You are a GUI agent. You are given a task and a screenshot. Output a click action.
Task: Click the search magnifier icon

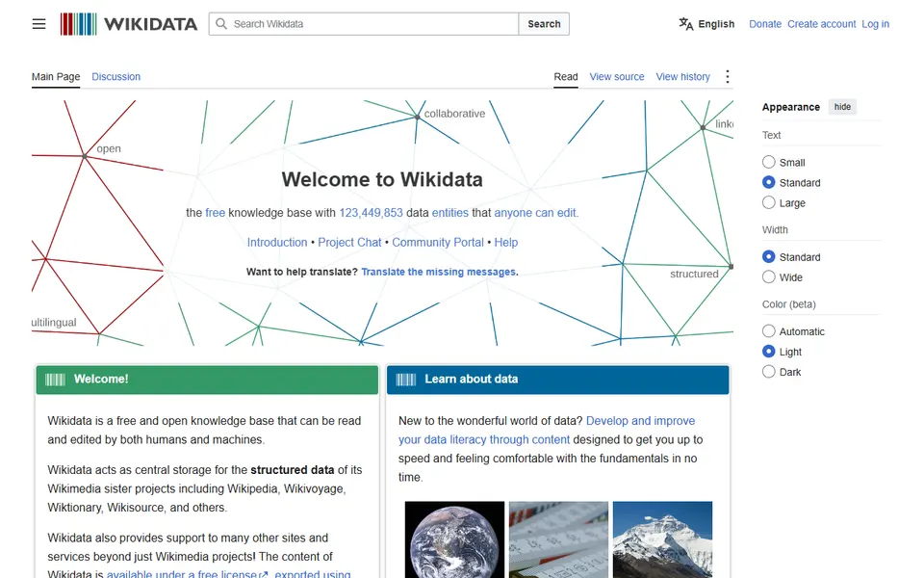(x=221, y=23)
